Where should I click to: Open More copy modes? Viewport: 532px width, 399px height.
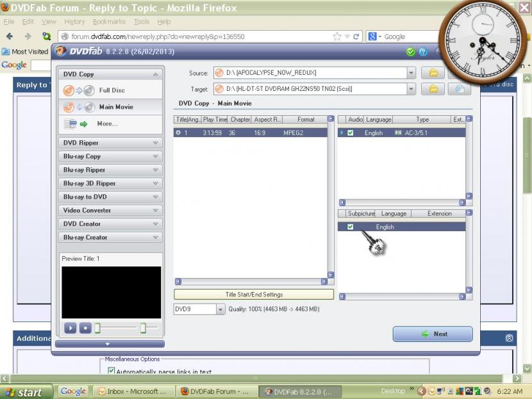[x=106, y=124]
